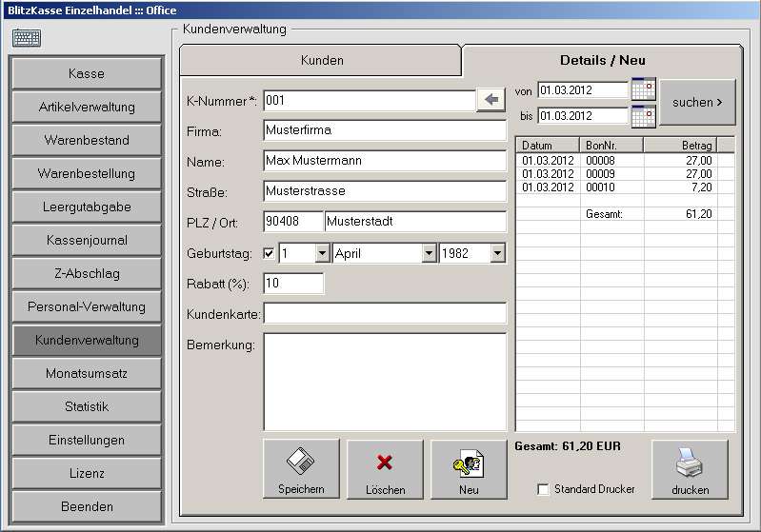
Task: Click the back arrow next to K-Nummer
Action: (491, 100)
